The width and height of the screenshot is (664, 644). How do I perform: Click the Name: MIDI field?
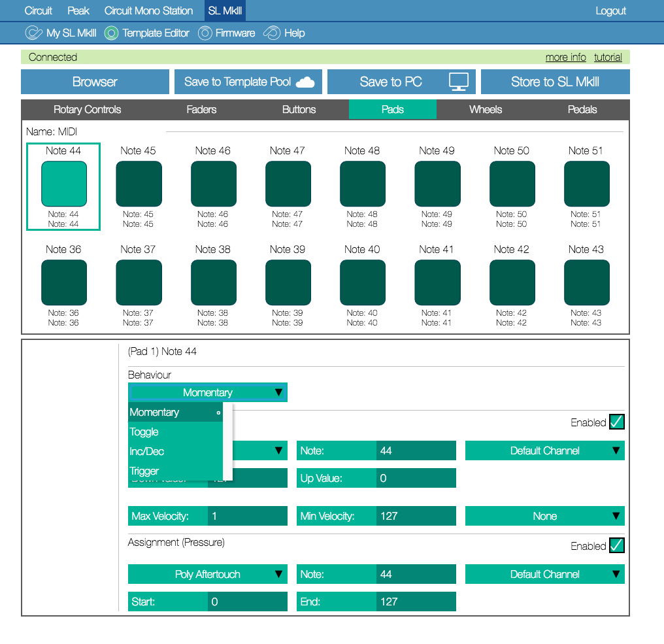click(51, 132)
